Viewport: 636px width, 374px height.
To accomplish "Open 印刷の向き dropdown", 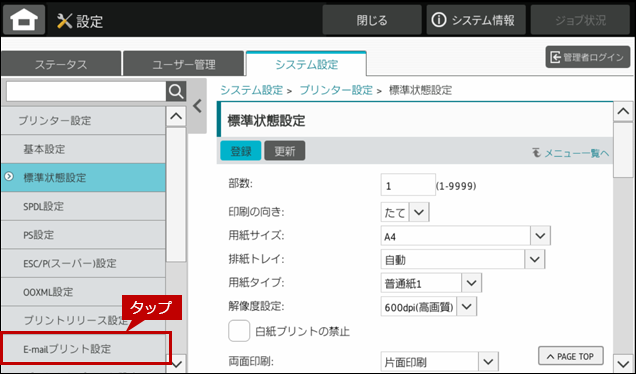I will (419, 212).
